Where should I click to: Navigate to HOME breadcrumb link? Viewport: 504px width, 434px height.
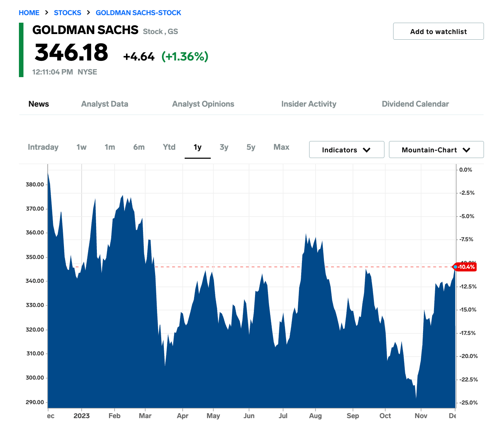(29, 12)
